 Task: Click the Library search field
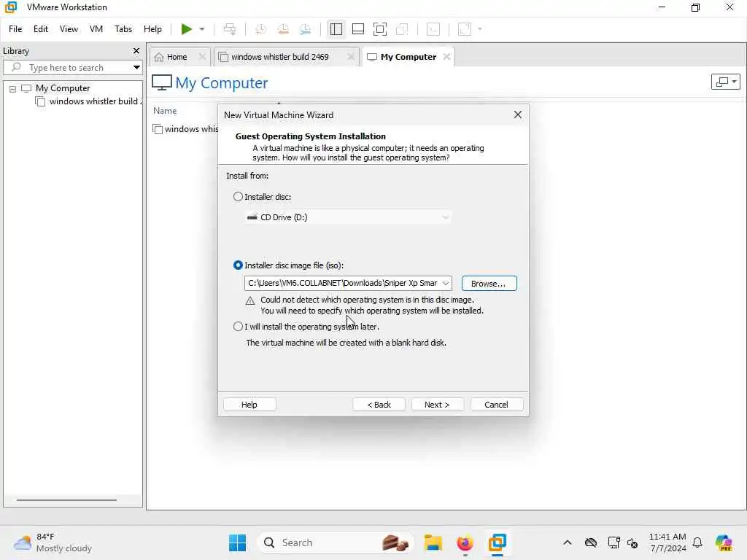click(x=71, y=68)
